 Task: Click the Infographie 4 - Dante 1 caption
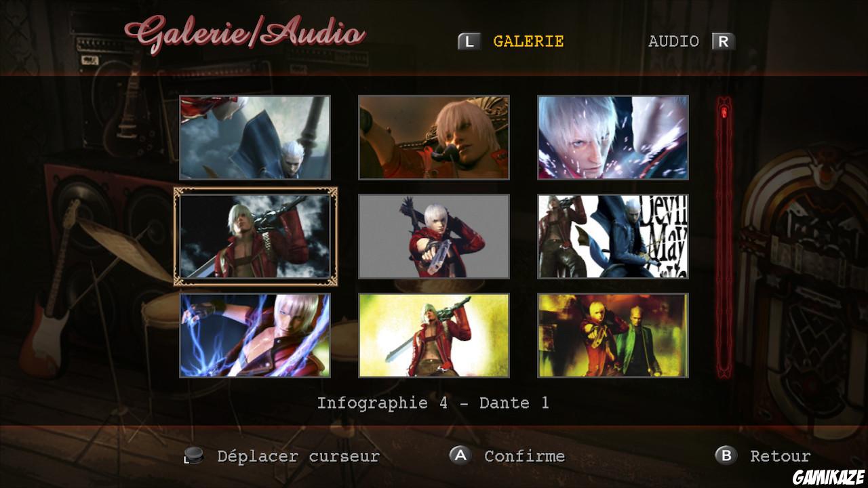pyautogui.click(x=433, y=403)
